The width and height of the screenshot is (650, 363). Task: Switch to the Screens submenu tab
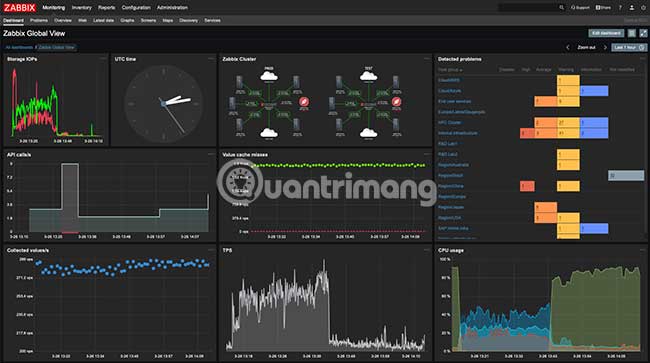(x=148, y=20)
